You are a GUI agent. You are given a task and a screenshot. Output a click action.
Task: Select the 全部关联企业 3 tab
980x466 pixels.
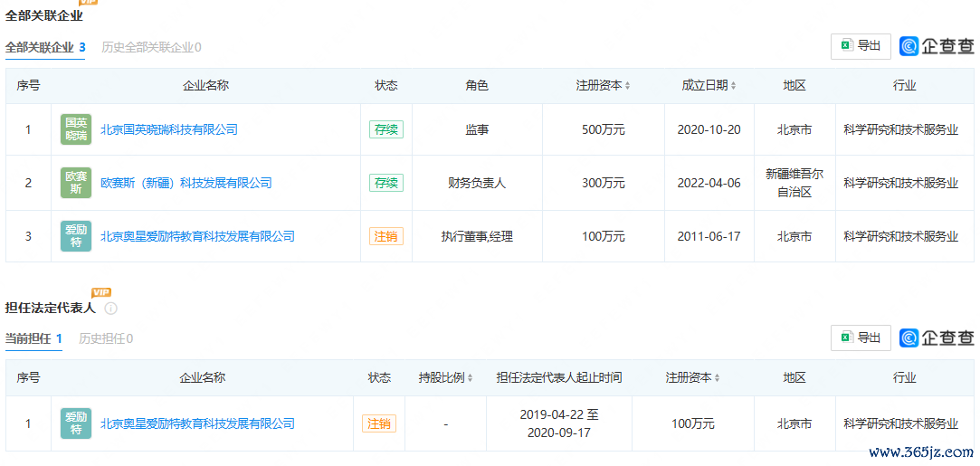click(45, 47)
